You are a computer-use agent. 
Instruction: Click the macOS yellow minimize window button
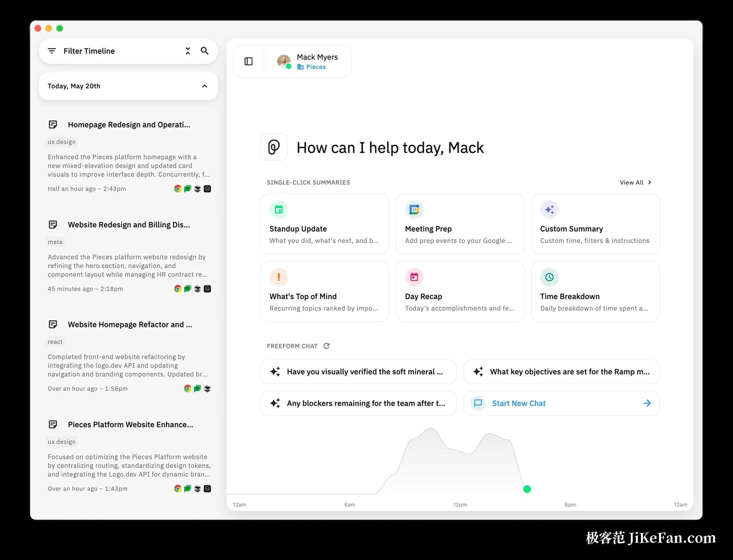[49, 28]
